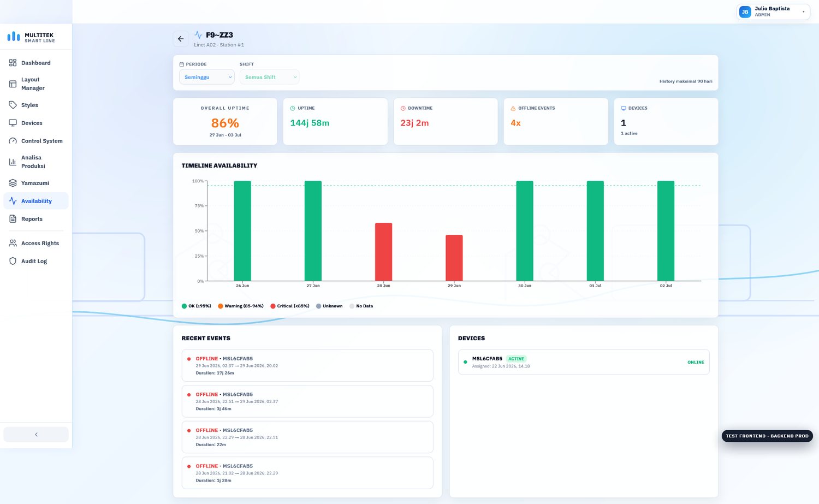Open the Julio Baptista user menu

click(x=773, y=11)
